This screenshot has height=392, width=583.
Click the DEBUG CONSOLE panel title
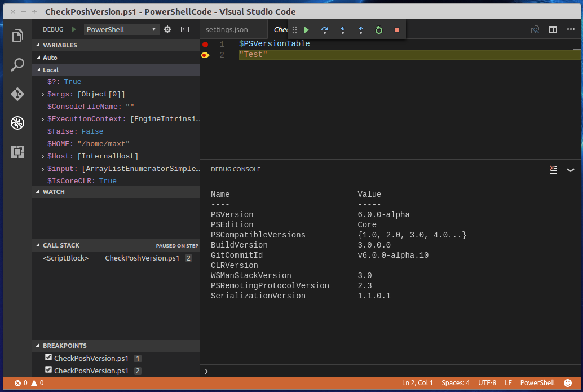pos(236,169)
